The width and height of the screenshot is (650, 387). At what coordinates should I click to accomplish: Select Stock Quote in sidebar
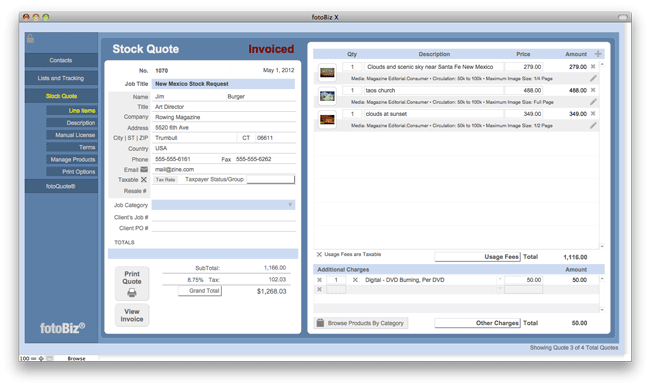pyautogui.click(x=61, y=96)
